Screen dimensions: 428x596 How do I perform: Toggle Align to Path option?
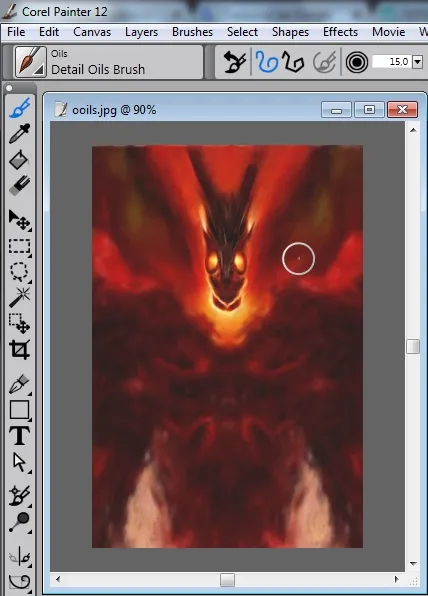(324, 62)
